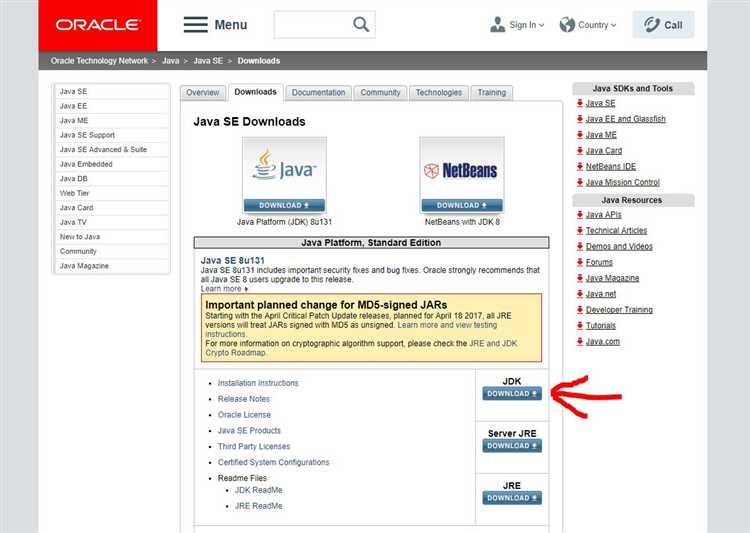Click the red arrow beside Forums
This screenshot has height=533, width=750.
(580, 262)
